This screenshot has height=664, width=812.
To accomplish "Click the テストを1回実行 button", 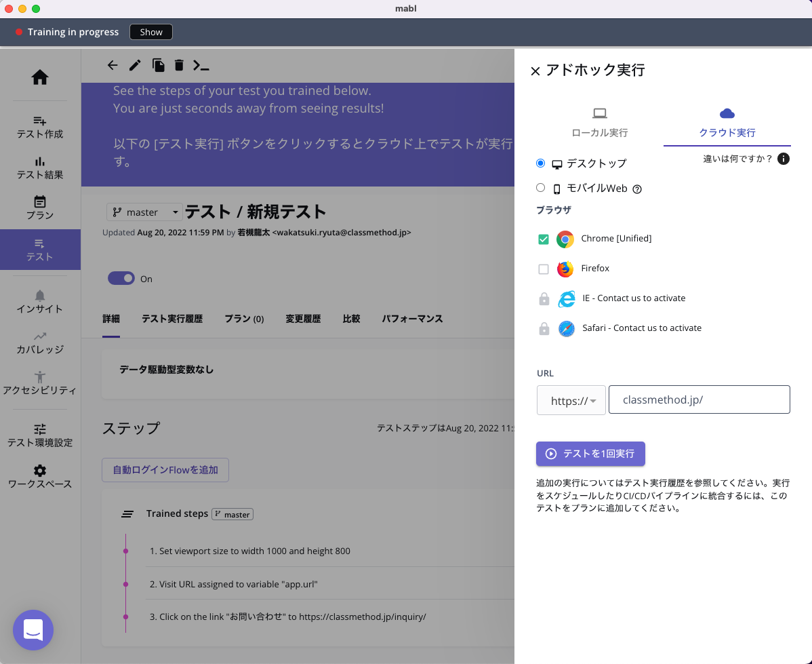I will click(590, 454).
